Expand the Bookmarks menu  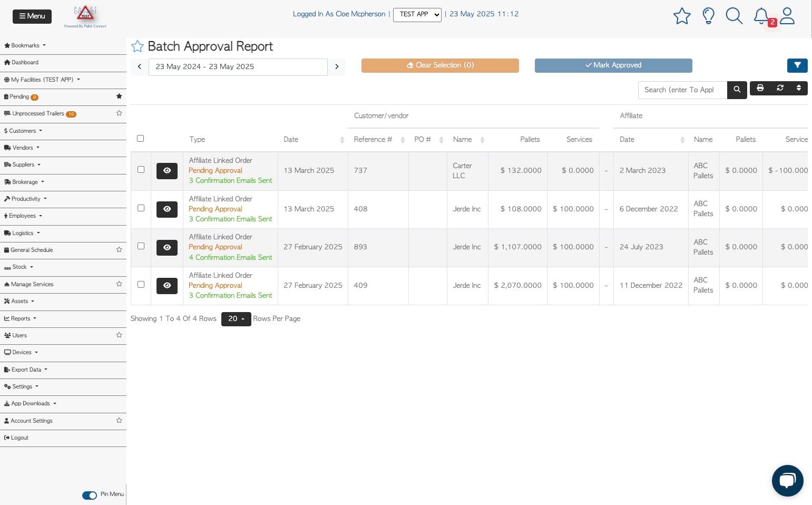pyautogui.click(x=63, y=46)
